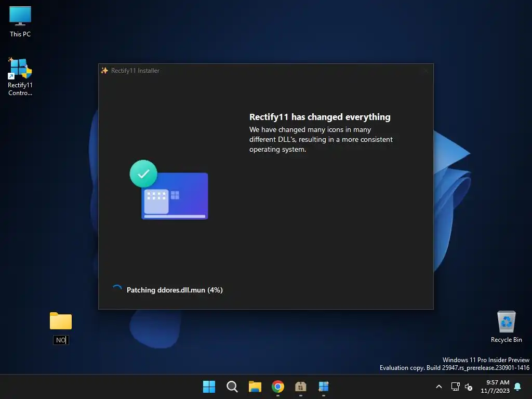Click the Rectify11 Installer title text
Screen dimensions: 532x399
136,71
